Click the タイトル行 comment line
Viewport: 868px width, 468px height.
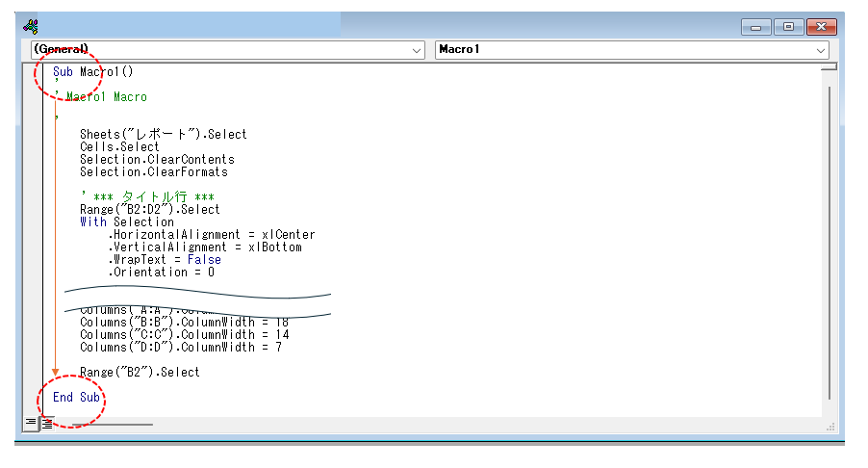pos(147,196)
